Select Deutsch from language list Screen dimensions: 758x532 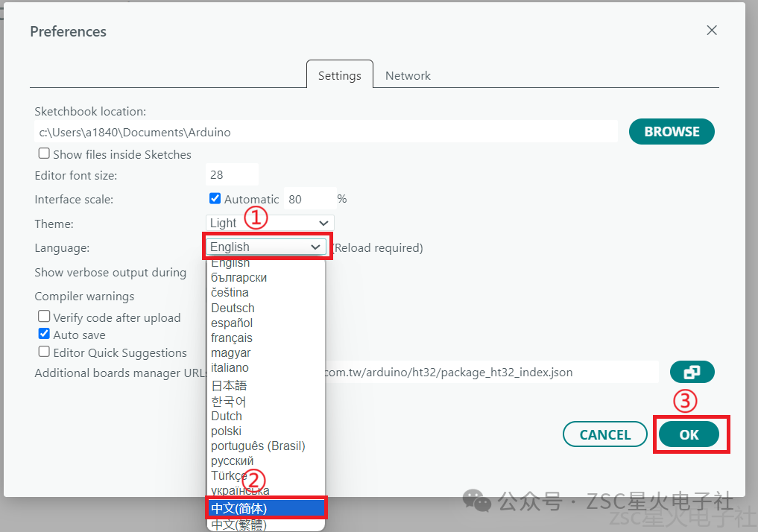(266, 308)
